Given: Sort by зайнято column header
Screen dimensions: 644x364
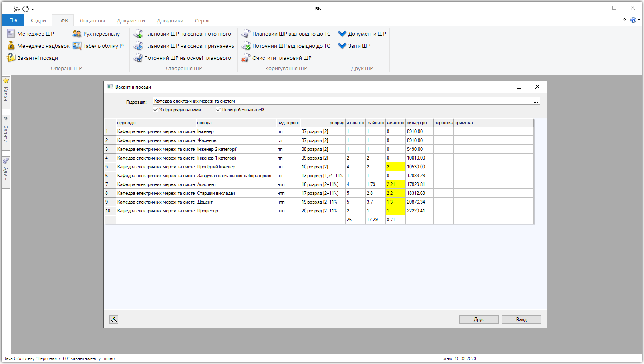Looking at the screenshot, I should click(375, 123).
